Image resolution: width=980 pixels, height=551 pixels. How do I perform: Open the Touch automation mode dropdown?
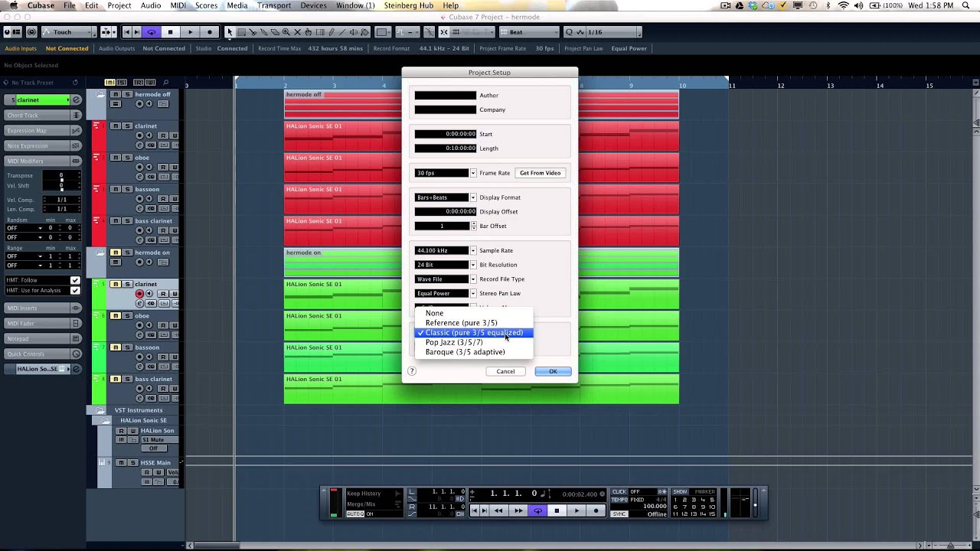coord(68,32)
